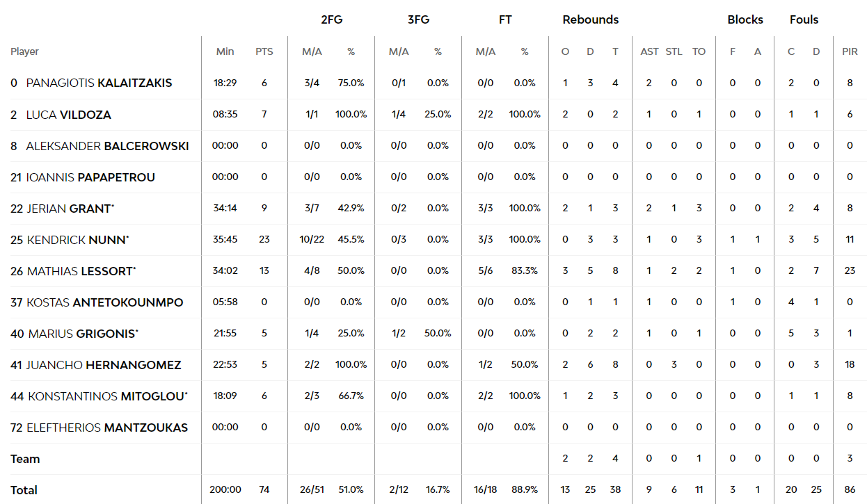The width and height of the screenshot is (867, 504).
Task: Open Kostas Antetokounmpo's player page
Action: (105, 302)
